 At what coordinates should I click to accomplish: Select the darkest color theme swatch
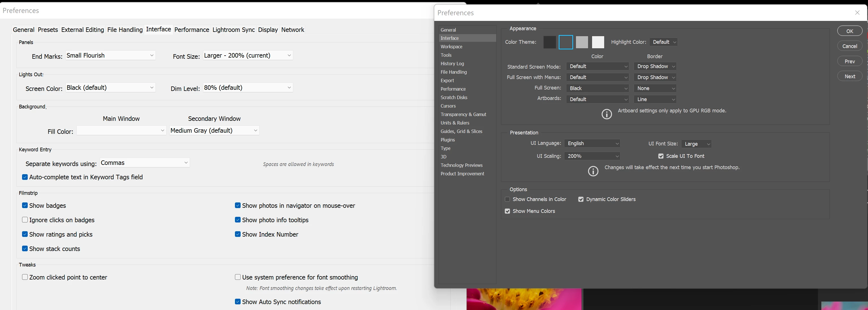click(549, 42)
